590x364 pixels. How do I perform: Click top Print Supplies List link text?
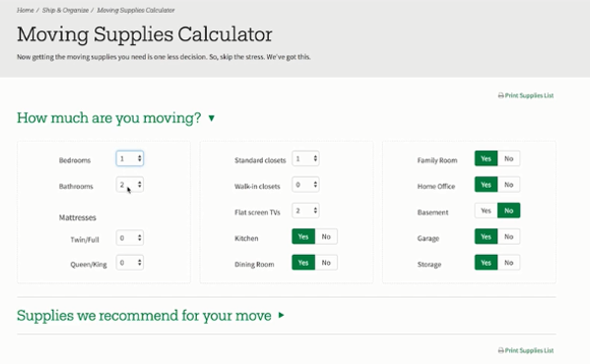tap(529, 95)
